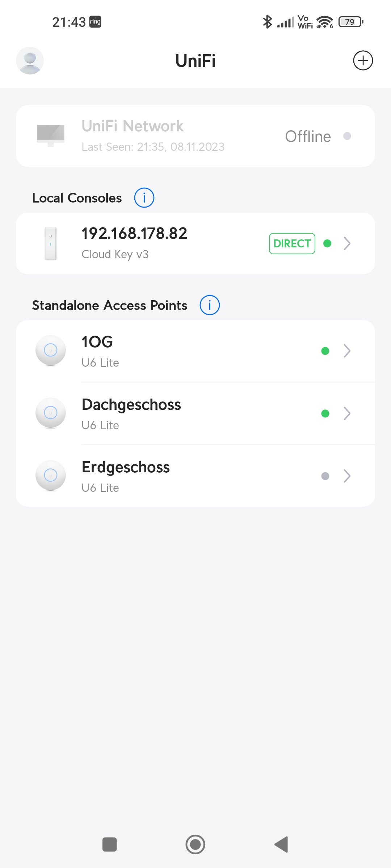Open chevron next to Dachgeschoss
Viewport: 391px width, 868px height.
(x=347, y=413)
